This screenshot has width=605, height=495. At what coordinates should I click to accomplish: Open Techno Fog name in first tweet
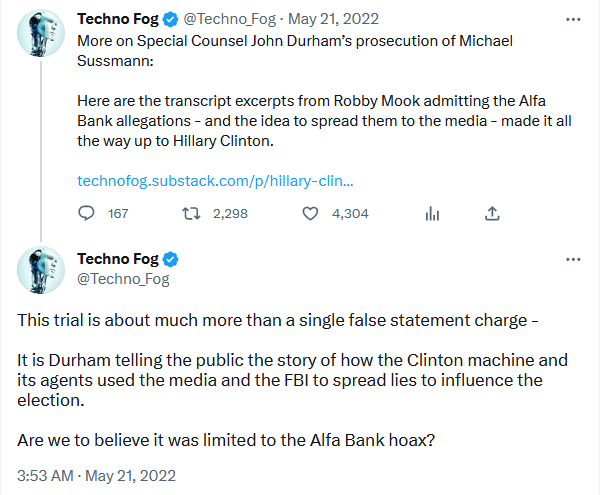pyautogui.click(x=118, y=19)
